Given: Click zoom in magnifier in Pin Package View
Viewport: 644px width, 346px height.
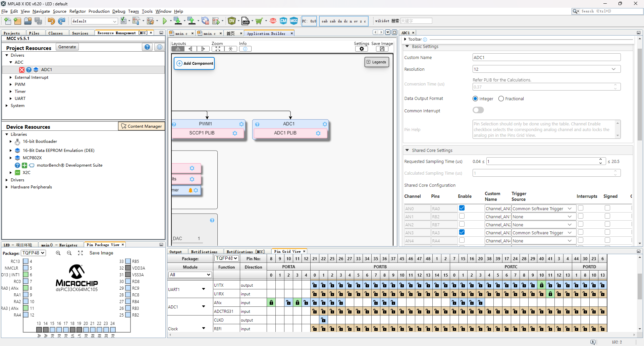Looking at the screenshot, I should point(58,253).
